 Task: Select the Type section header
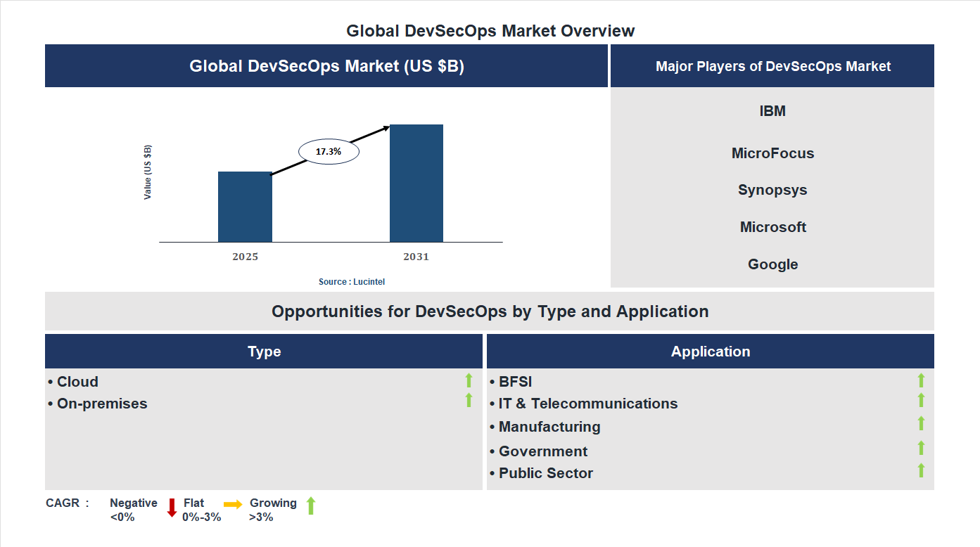click(x=264, y=351)
